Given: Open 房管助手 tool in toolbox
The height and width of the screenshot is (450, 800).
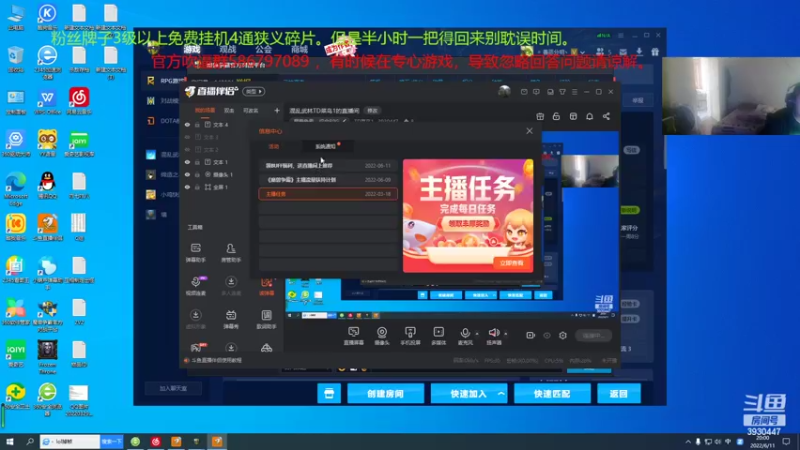Looking at the screenshot, I should click(231, 253).
